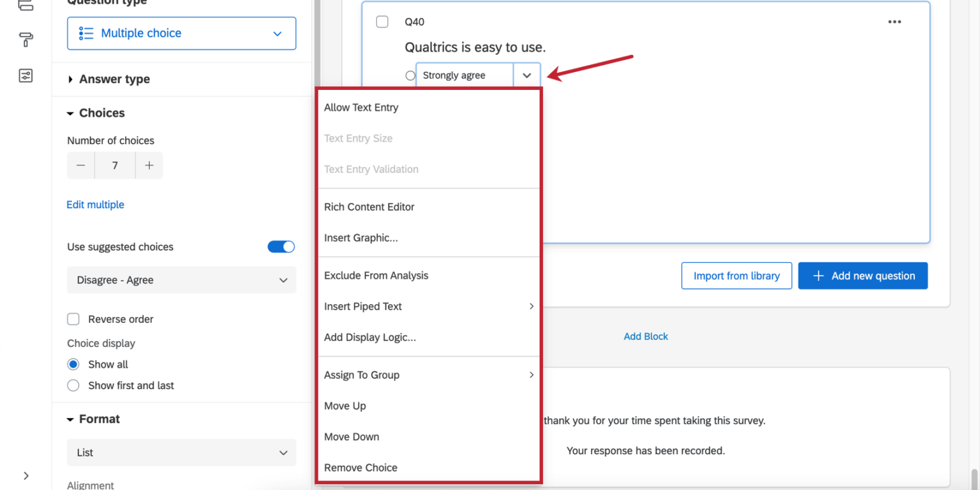
Task: Open the Q40 three-dot options menu
Action: (x=895, y=21)
